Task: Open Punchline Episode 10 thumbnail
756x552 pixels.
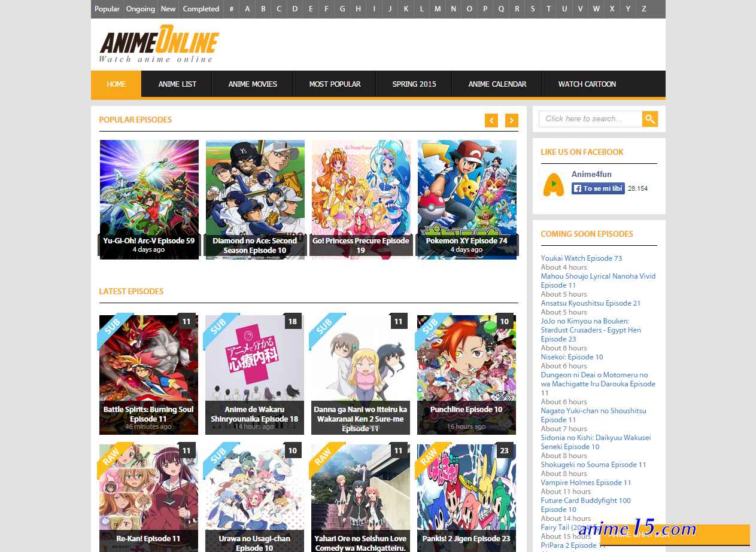Action: tap(466, 375)
